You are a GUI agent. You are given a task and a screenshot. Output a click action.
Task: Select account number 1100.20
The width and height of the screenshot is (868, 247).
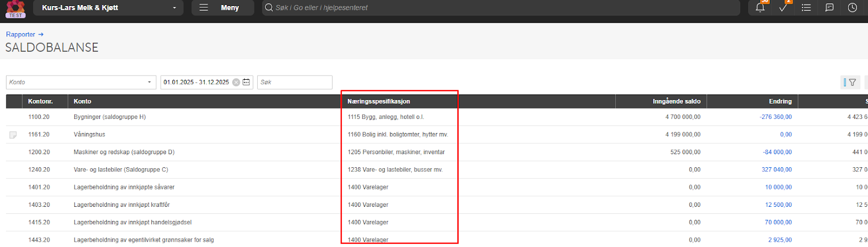pyautogui.click(x=39, y=117)
